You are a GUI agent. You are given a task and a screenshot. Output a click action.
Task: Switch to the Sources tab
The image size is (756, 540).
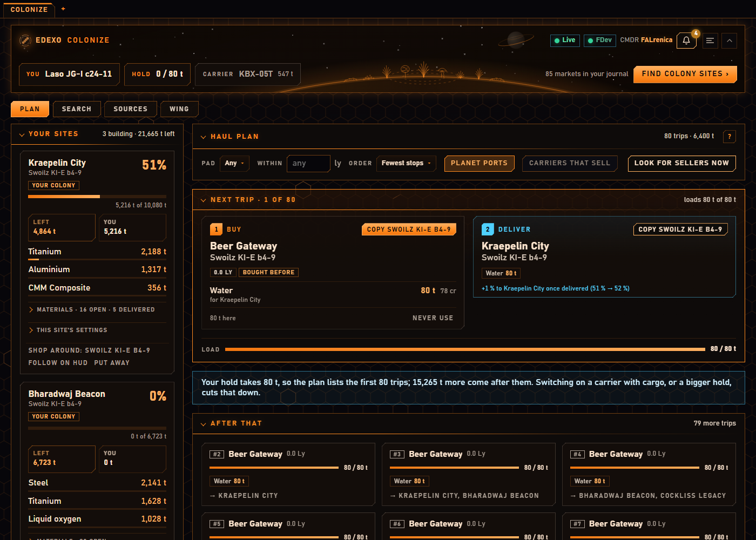coord(131,109)
